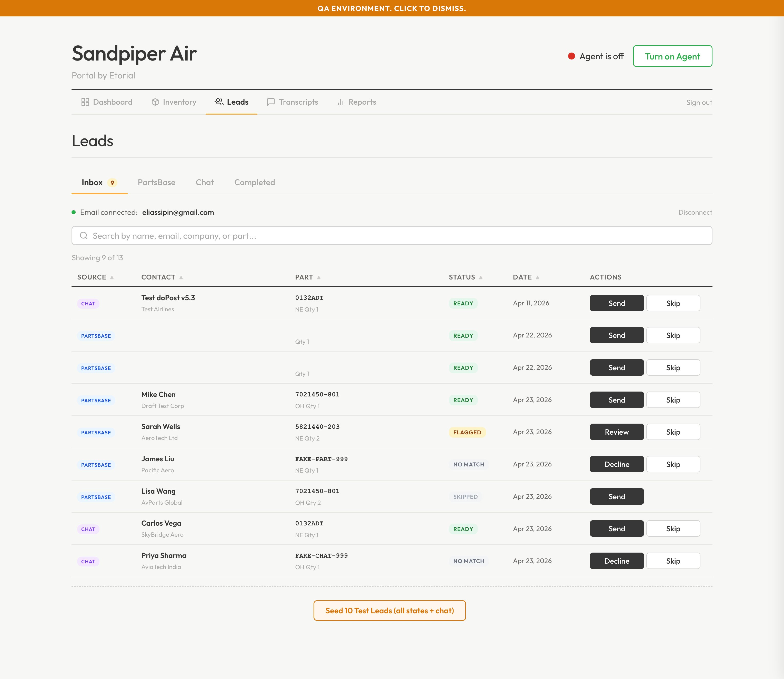Send the Mike Chen lead
784x679 pixels.
[x=617, y=400]
